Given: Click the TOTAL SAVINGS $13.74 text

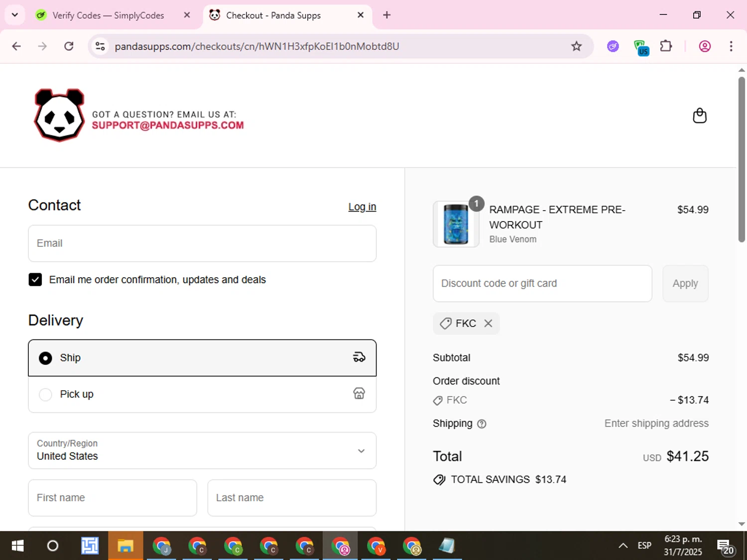Looking at the screenshot, I should pyautogui.click(x=508, y=479).
